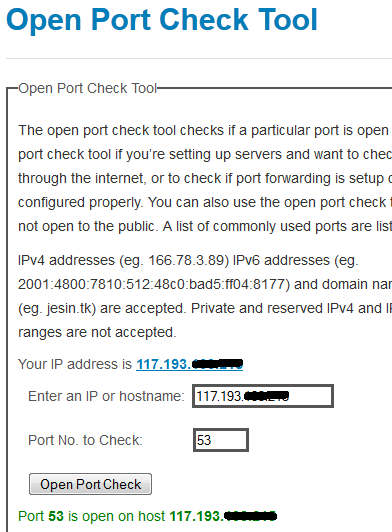Click the large blue page heading
The width and height of the screenshot is (392, 532).
(x=162, y=20)
